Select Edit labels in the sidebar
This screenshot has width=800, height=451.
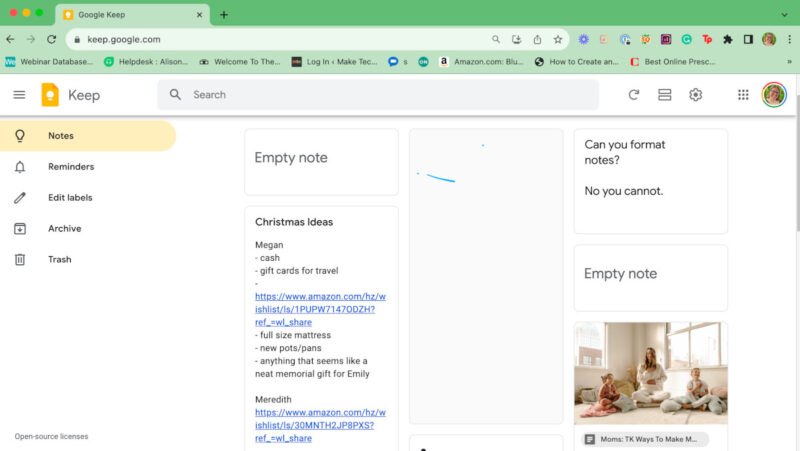(88, 198)
